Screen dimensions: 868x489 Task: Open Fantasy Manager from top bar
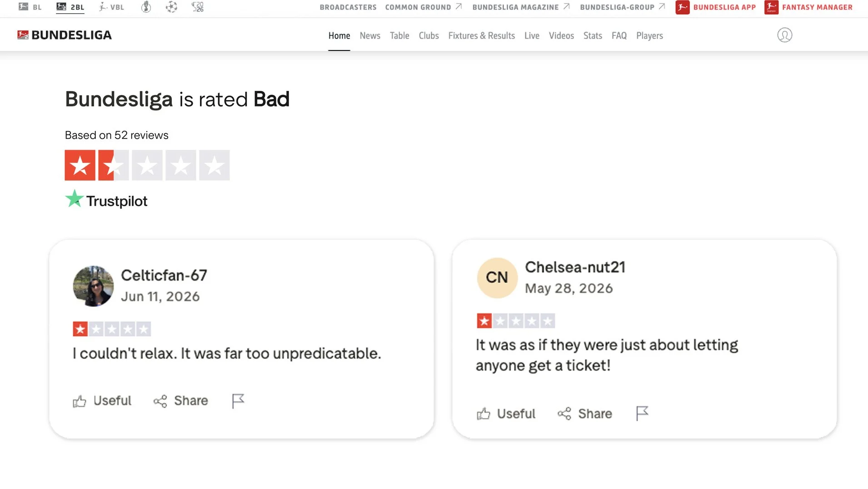tap(808, 7)
